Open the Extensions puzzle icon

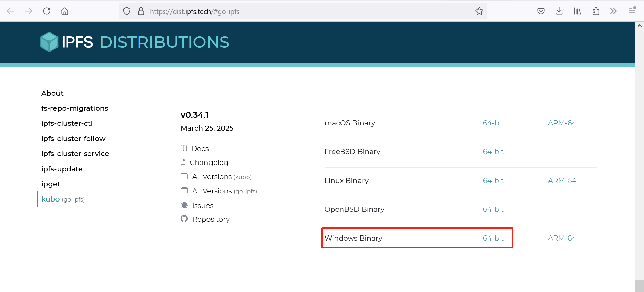[596, 11]
